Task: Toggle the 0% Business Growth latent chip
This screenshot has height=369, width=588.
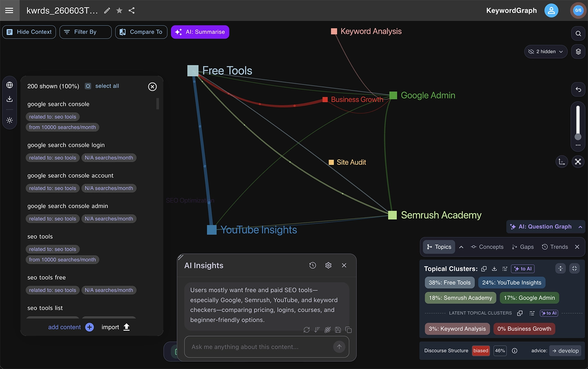Action: (x=524, y=329)
